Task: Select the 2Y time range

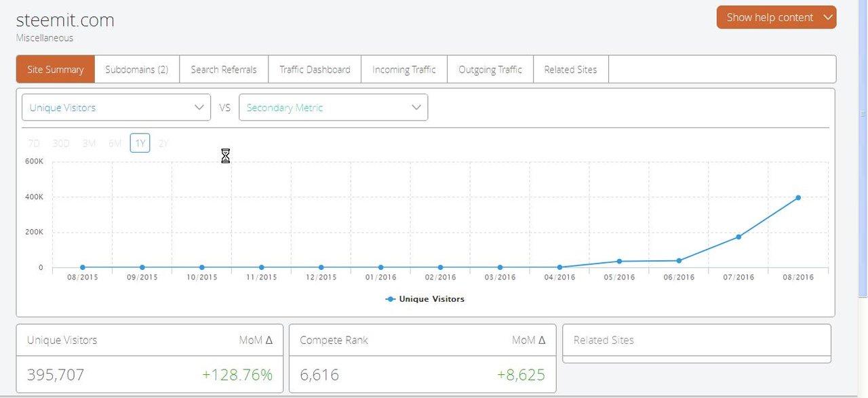Action: (163, 143)
